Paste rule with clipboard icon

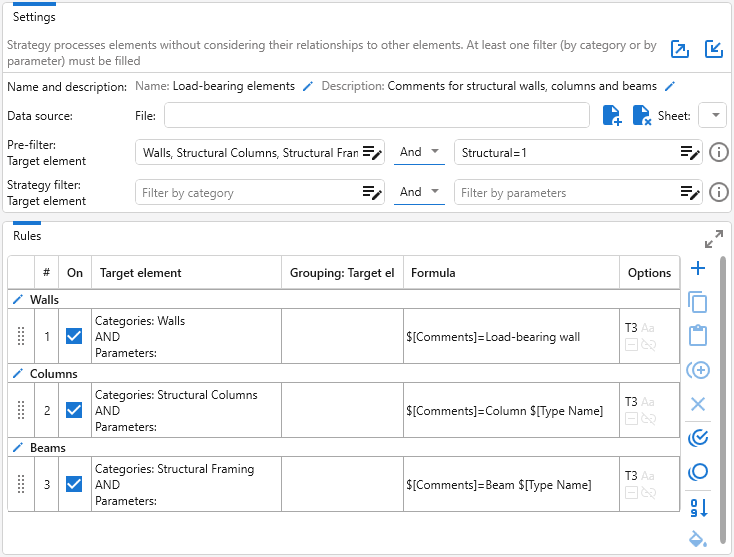[x=698, y=335]
